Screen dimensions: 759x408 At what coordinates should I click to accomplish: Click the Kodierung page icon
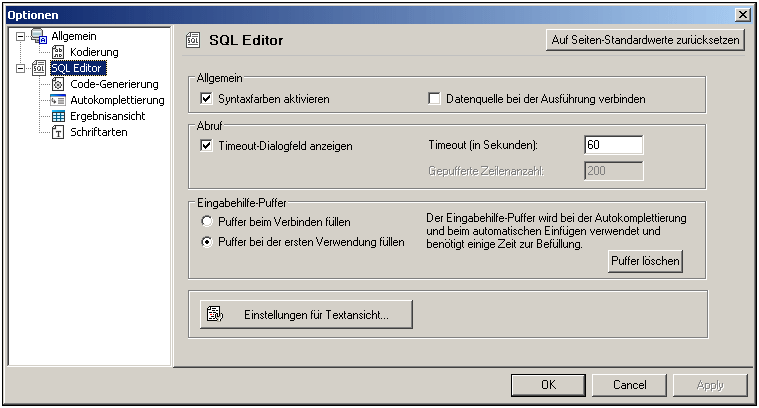pos(59,52)
